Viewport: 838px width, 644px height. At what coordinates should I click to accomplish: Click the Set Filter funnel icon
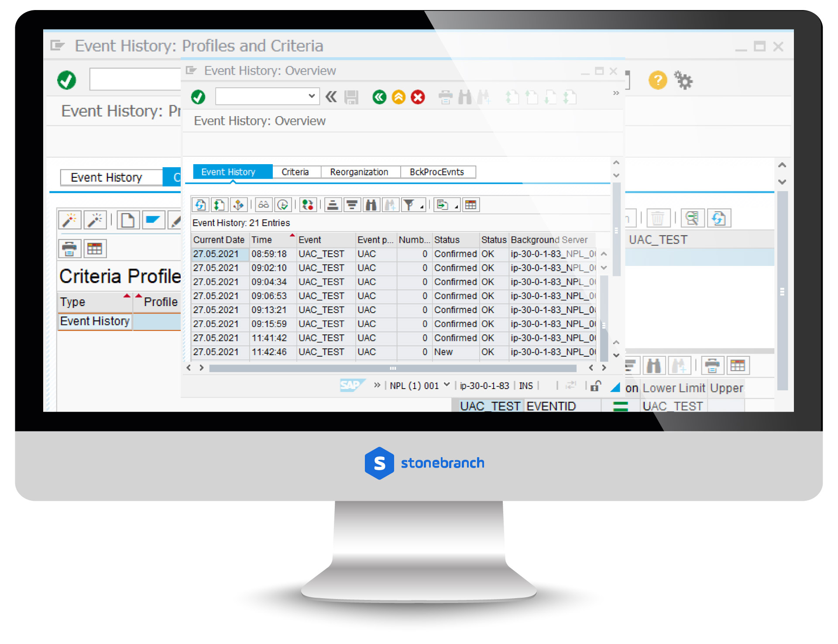[409, 205]
